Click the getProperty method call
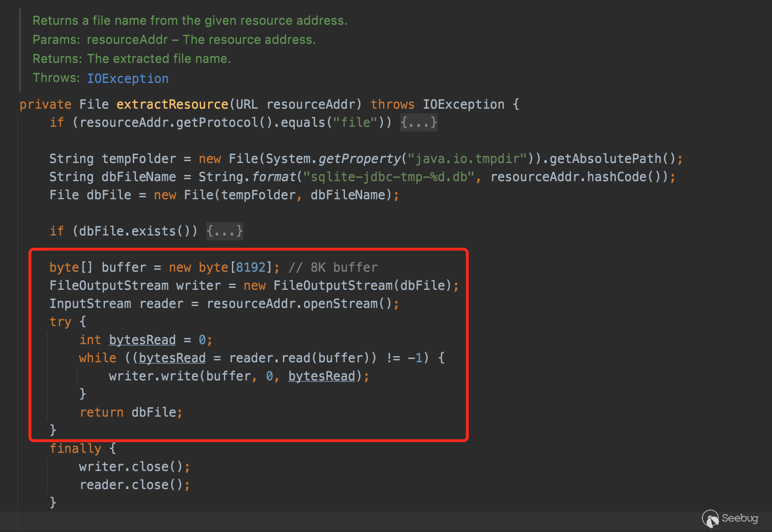772x532 pixels. [x=360, y=159]
